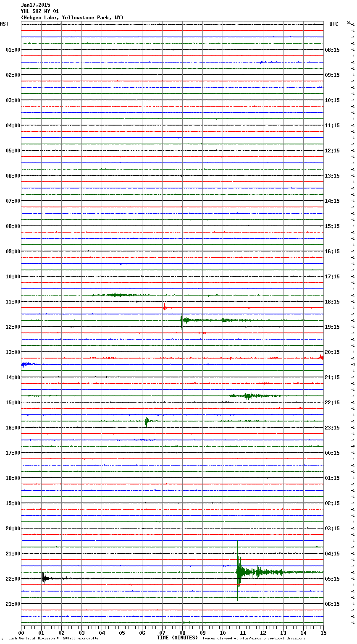Select the 17:00 MST row label
Screen dimensions: 357x644
[x=13, y=453]
